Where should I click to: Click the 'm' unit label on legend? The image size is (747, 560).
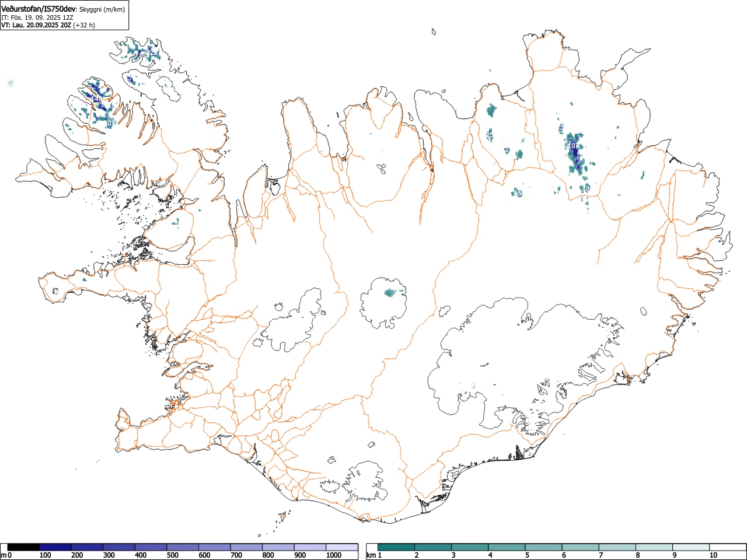pyautogui.click(x=4, y=555)
